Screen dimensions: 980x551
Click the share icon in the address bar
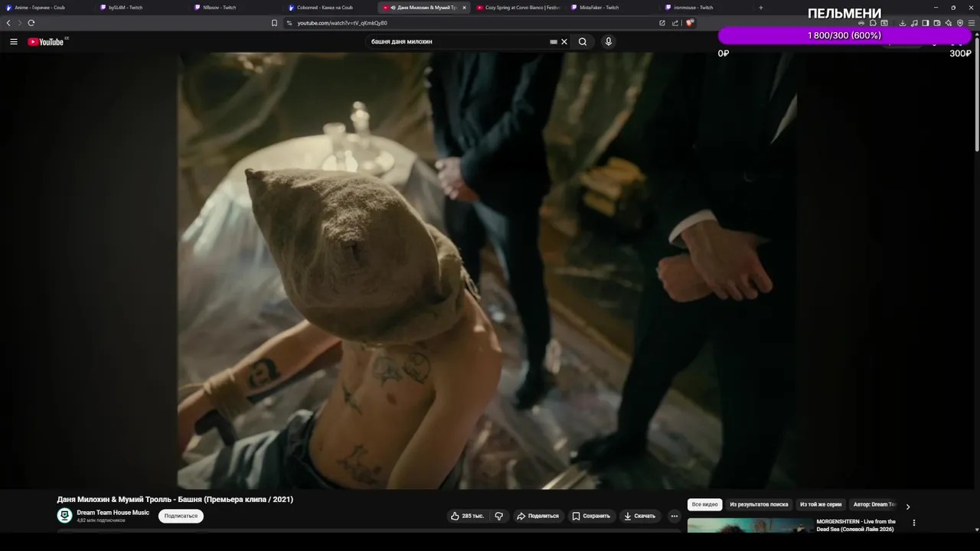(675, 23)
